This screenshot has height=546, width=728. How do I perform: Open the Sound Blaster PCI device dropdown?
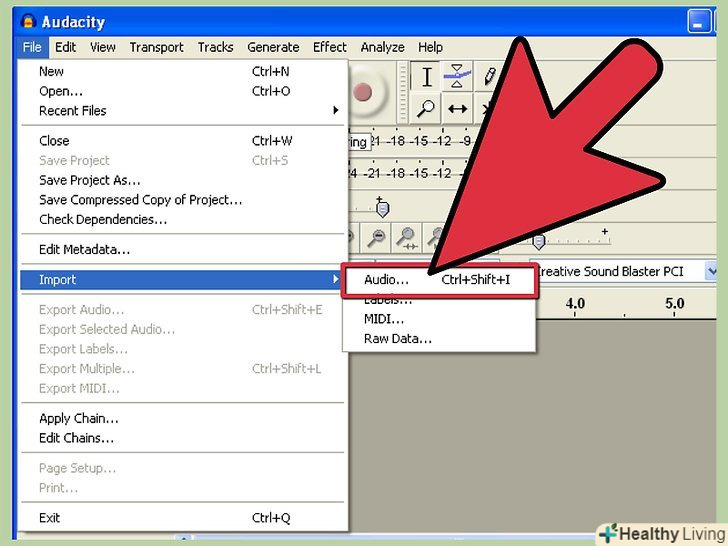[711, 271]
